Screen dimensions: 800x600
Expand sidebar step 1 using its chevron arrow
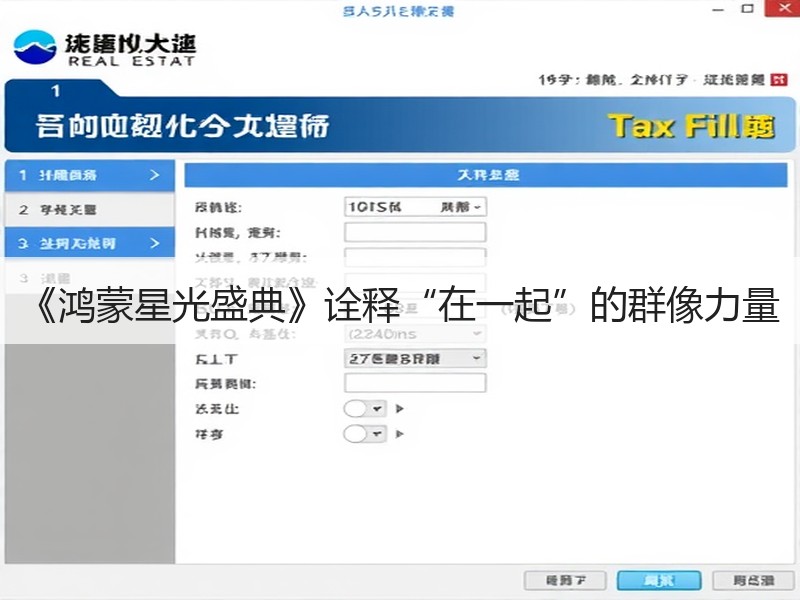(155, 175)
